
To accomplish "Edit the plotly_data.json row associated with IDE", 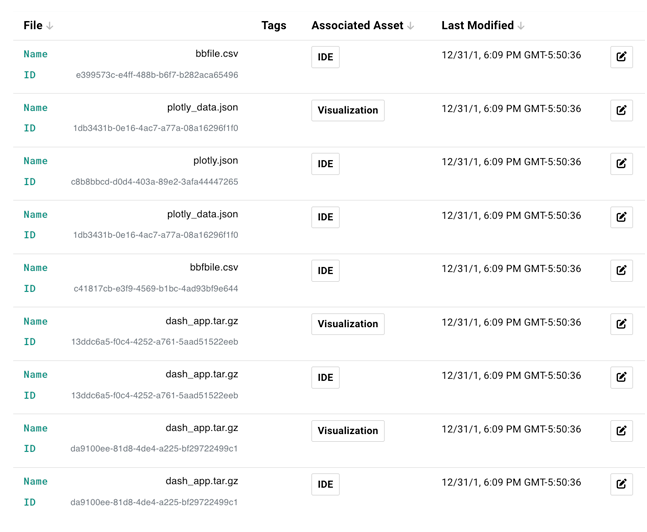I will (621, 217).
